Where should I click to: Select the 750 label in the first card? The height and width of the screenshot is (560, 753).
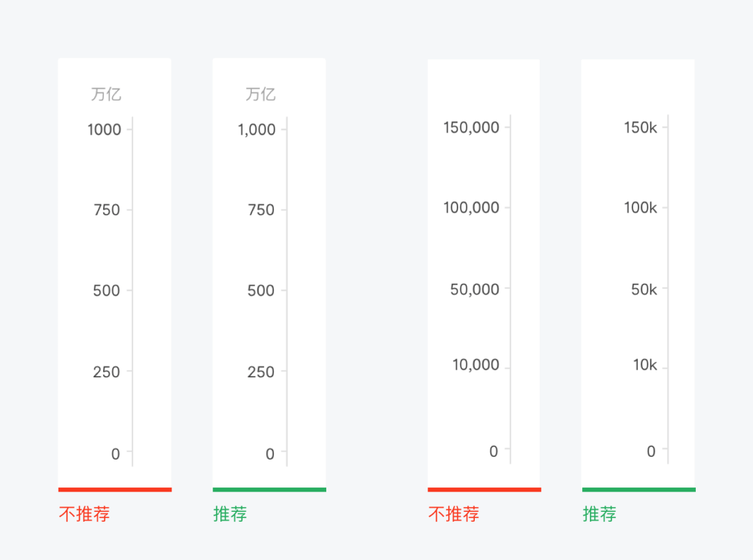pyautogui.click(x=107, y=210)
